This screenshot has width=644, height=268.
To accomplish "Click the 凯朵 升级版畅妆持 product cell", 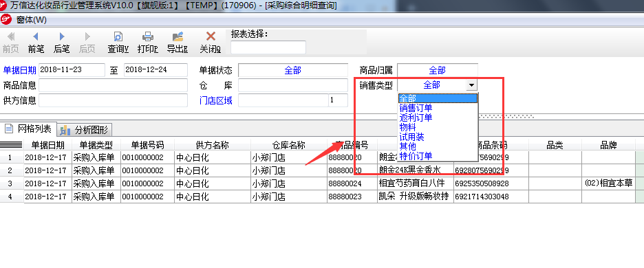I will point(416,197).
